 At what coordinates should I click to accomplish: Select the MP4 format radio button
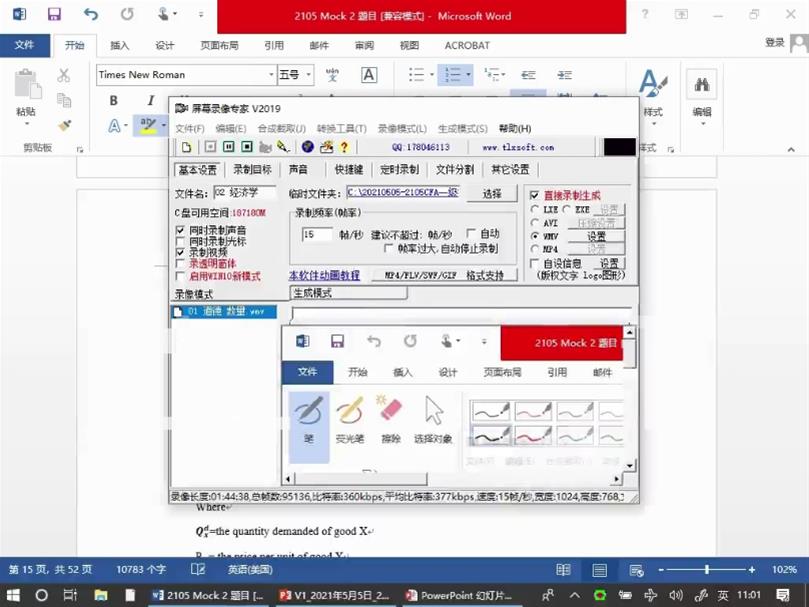click(535, 249)
